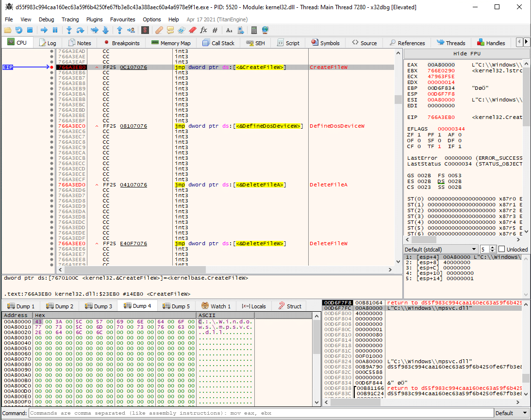Click the Hide FPU button
Viewport: 531px width, 420px height.
(466, 53)
